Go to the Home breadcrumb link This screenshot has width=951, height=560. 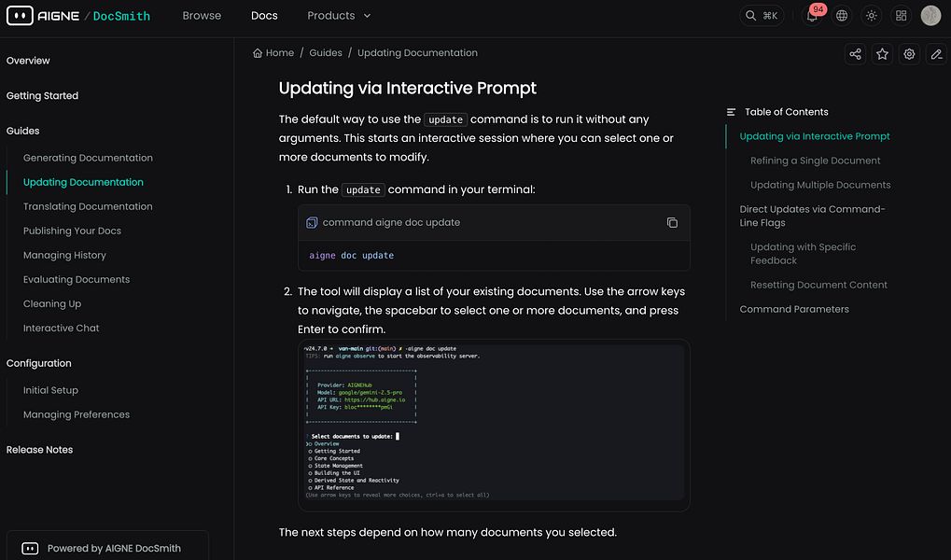[x=273, y=53]
